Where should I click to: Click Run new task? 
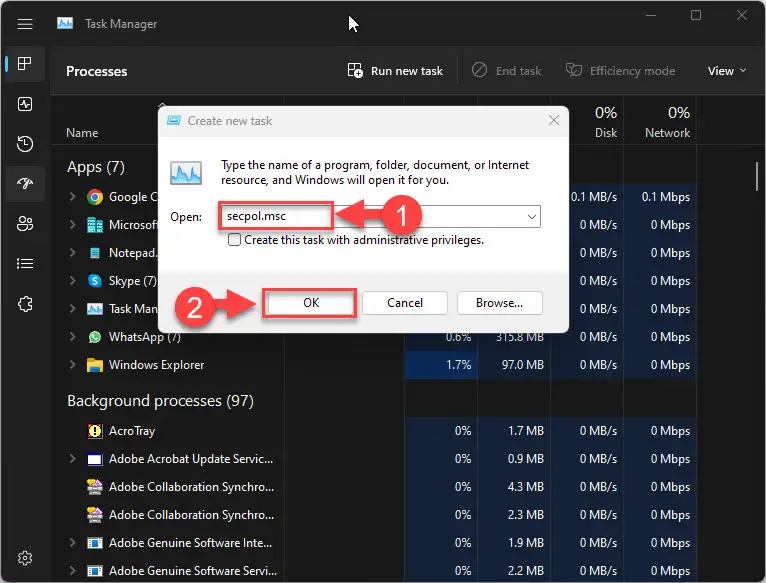395,71
